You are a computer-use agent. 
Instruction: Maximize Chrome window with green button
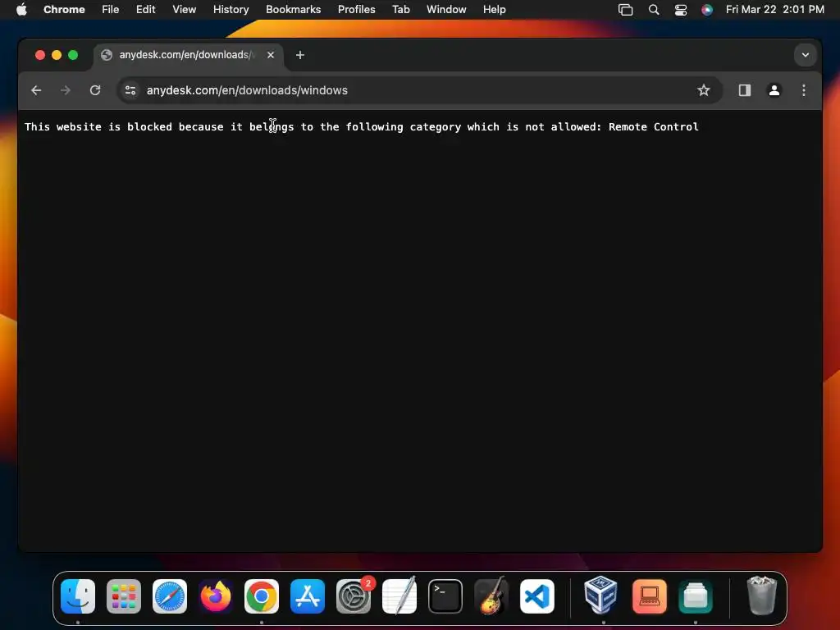click(x=73, y=55)
